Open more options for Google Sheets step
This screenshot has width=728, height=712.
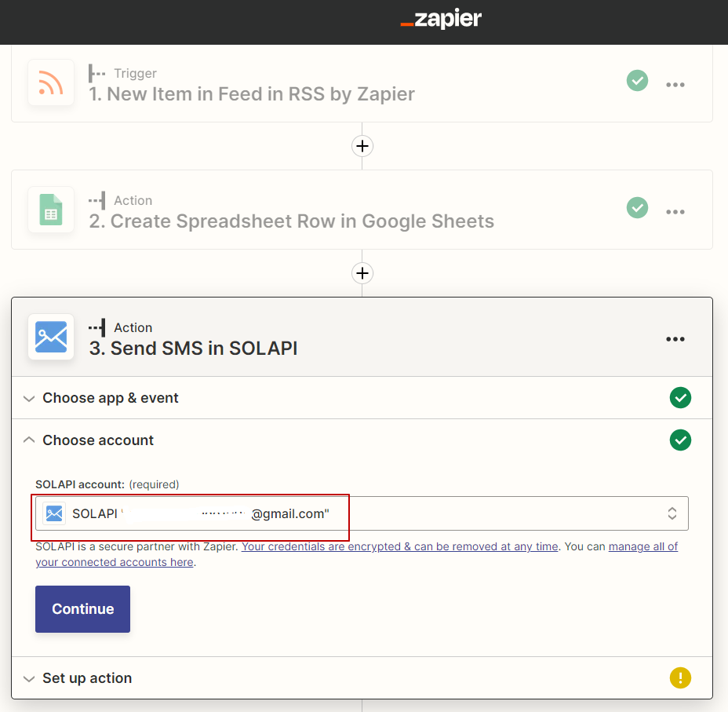(675, 212)
